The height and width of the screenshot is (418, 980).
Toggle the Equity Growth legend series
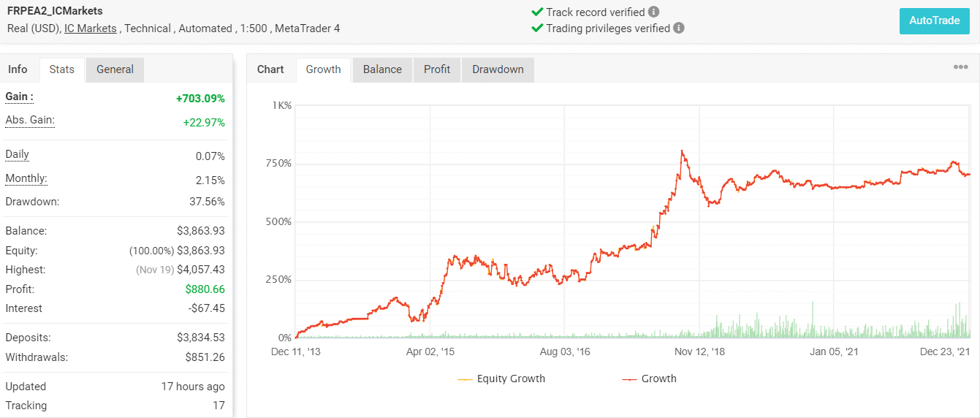(501, 379)
